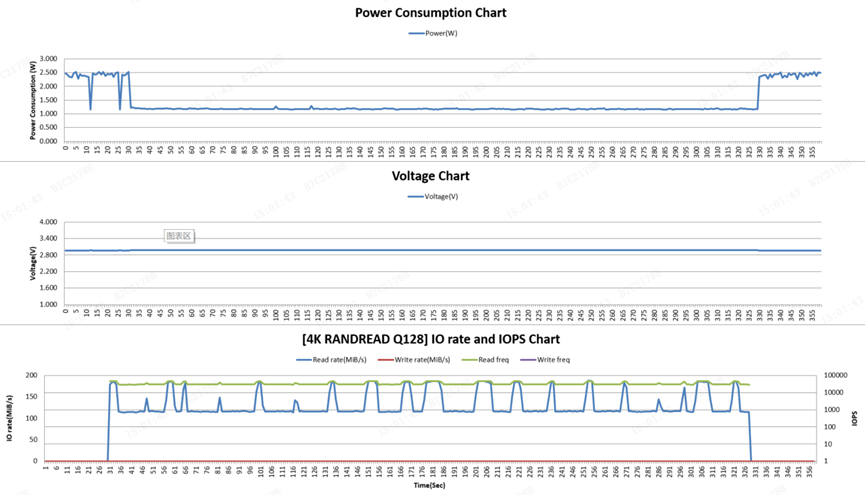Select the Time(Sec) axis title
The image size is (865, 495).
coord(430,486)
